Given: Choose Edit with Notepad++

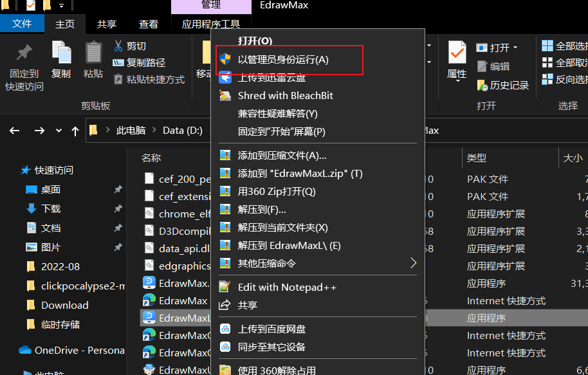Looking at the screenshot, I should [318, 288].
